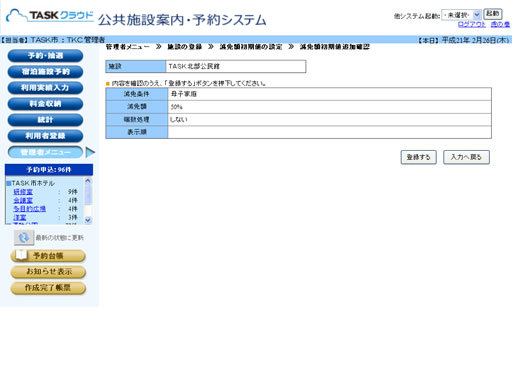The image size is (512, 384).
Task: Click the 表示順 row label
Action: point(137,132)
